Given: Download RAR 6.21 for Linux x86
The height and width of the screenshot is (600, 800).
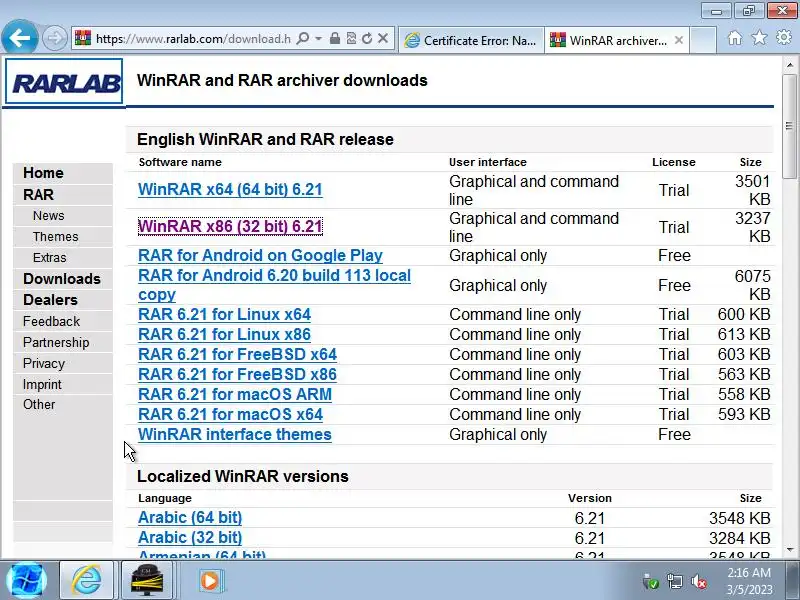Looking at the screenshot, I should pos(224,334).
